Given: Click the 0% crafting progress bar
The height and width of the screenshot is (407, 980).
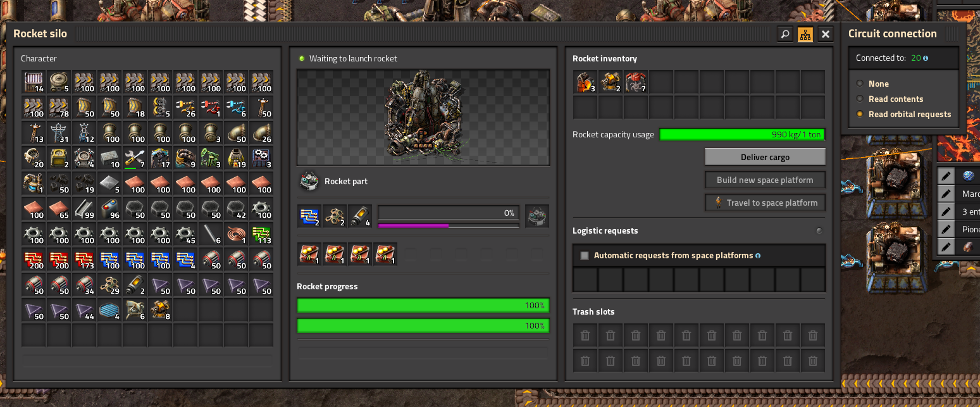Looking at the screenshot, I should coord(449,213).
